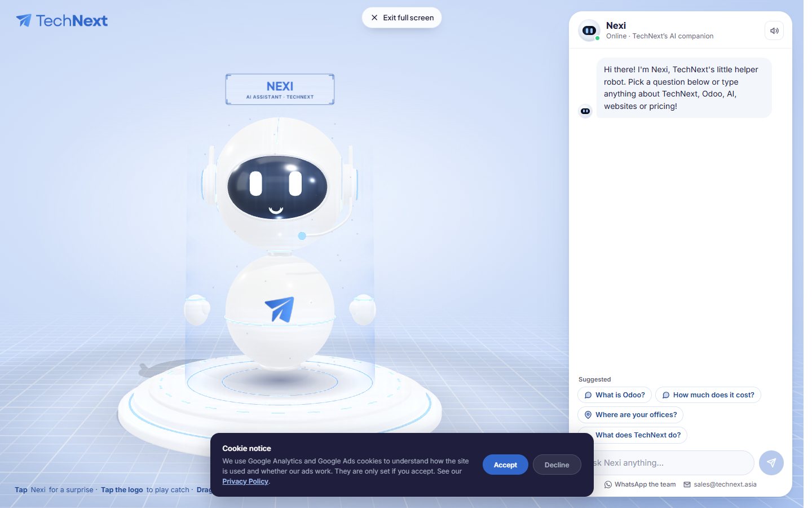Screen dimensions: 812x508
Task: Click the small Nexi avatar beside the greeting
Action: pos(585,111)
